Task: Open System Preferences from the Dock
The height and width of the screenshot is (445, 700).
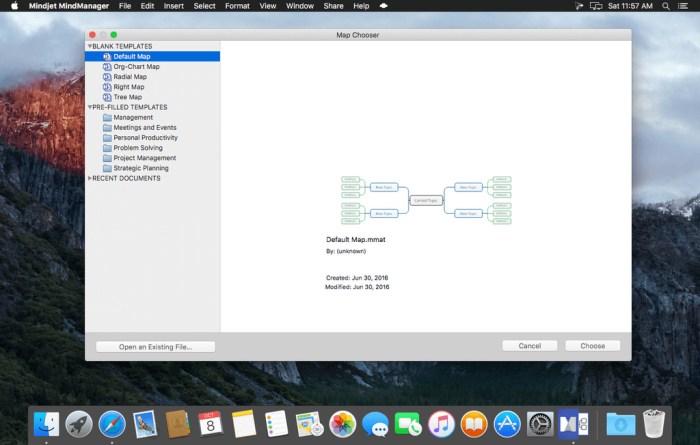Action: [540, 423]
